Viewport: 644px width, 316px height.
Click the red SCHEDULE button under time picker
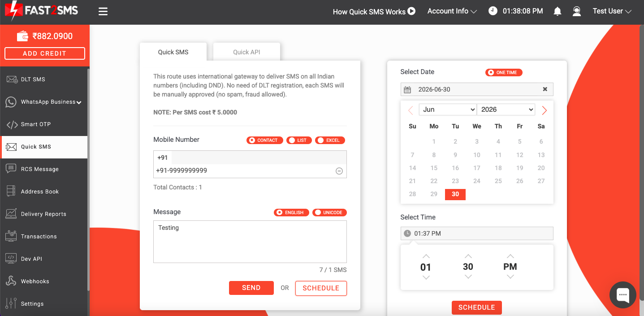477,307
